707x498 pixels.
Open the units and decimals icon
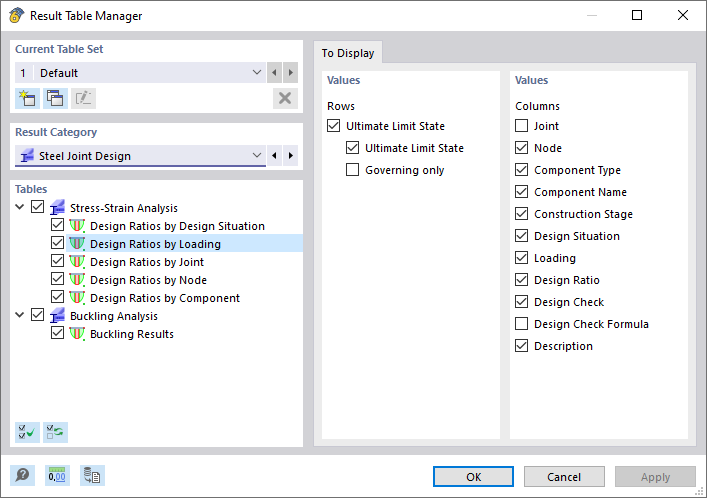click(x=58, y=476)
